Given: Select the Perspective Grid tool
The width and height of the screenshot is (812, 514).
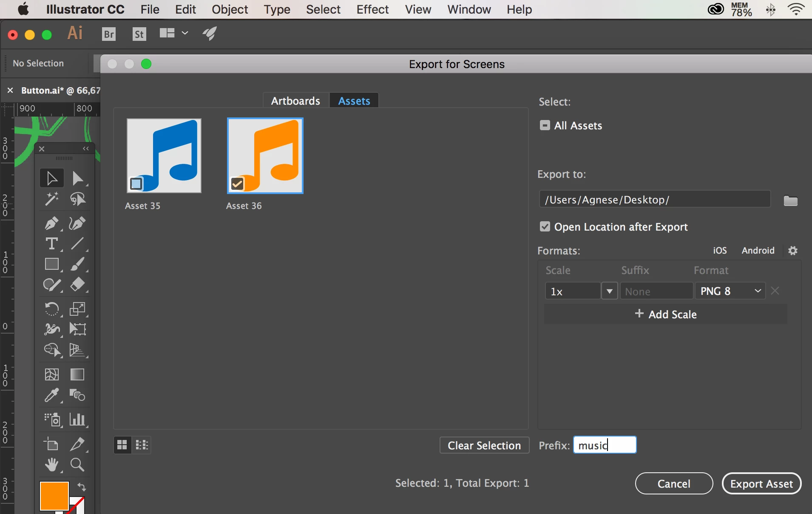Looking at the screenshot, I should pos(78,350).
